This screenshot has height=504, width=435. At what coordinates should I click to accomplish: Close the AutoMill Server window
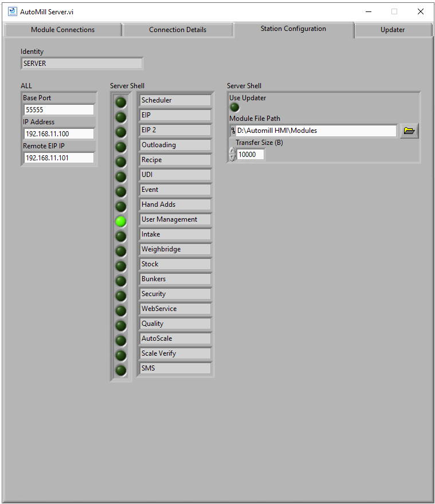(x=420, y=11)
